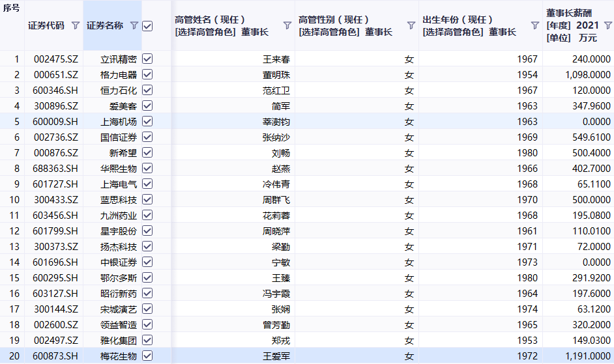This screenshot has height=364, width=614.
Task: Click the 序号 column header
Action: tap(12, 8)
